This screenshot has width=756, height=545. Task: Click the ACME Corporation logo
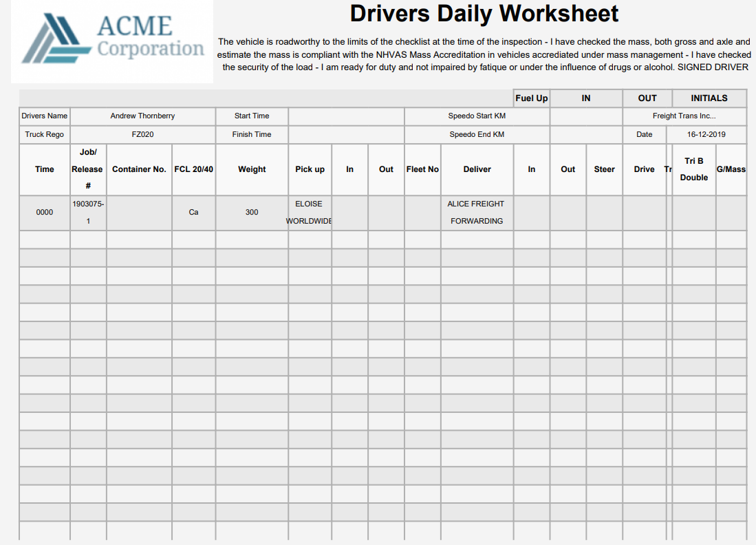click(x=112, y=41)
